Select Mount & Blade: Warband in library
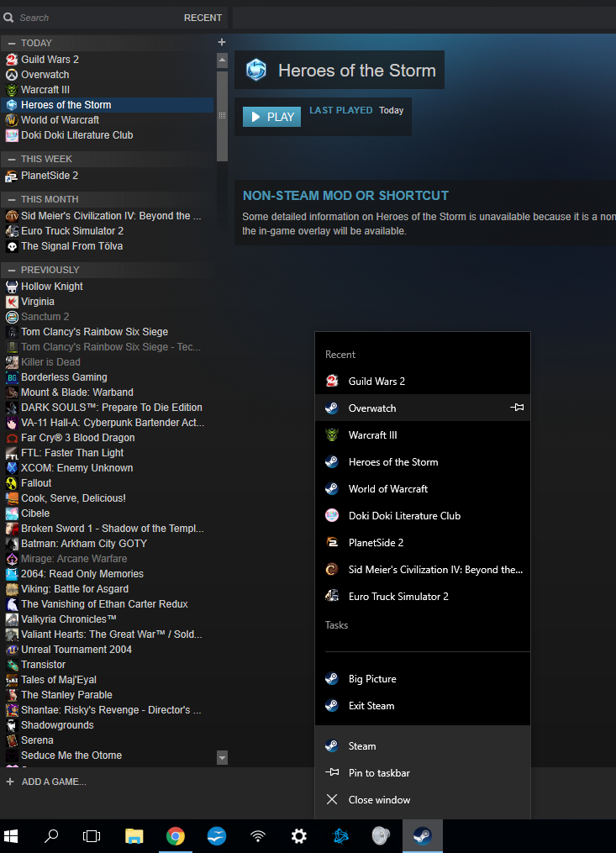616x853 pixels. pos(108,392)
